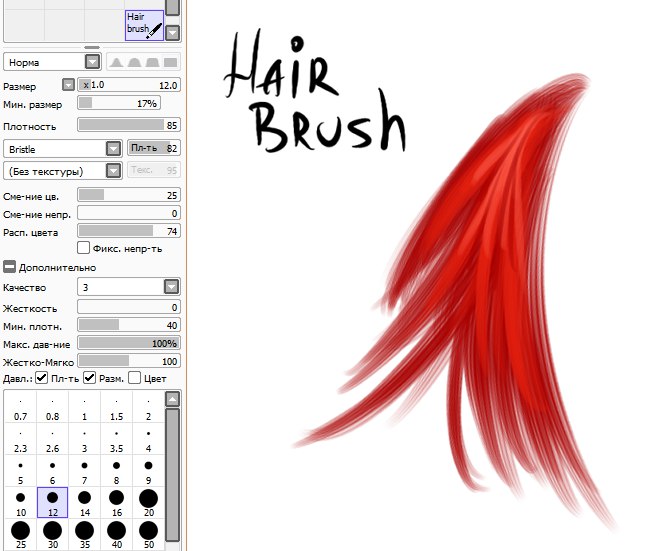Select brush size 7
Viewport: 650px width, 551px height.
(85, 471)
